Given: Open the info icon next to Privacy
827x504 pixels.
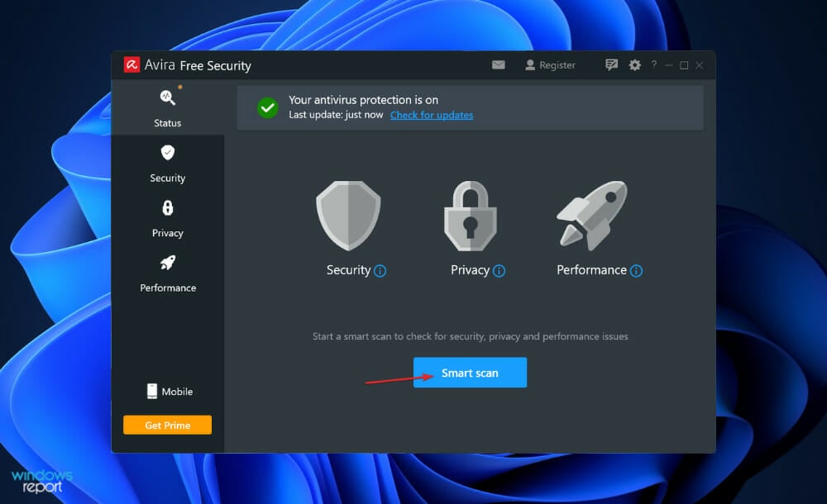Looking at the screenshot, I should [x=499, y=270].
